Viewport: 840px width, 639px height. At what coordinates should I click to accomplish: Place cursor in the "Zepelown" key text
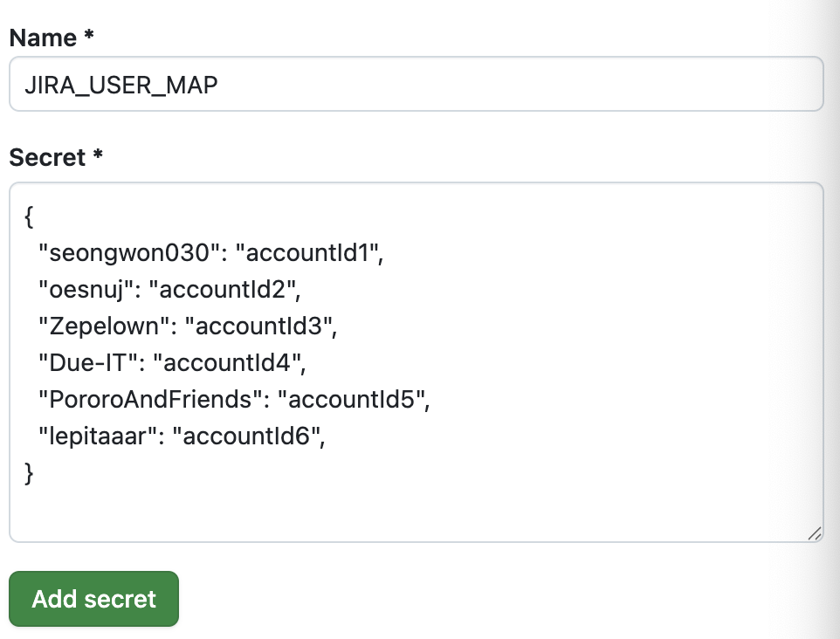tap(104, 326)
